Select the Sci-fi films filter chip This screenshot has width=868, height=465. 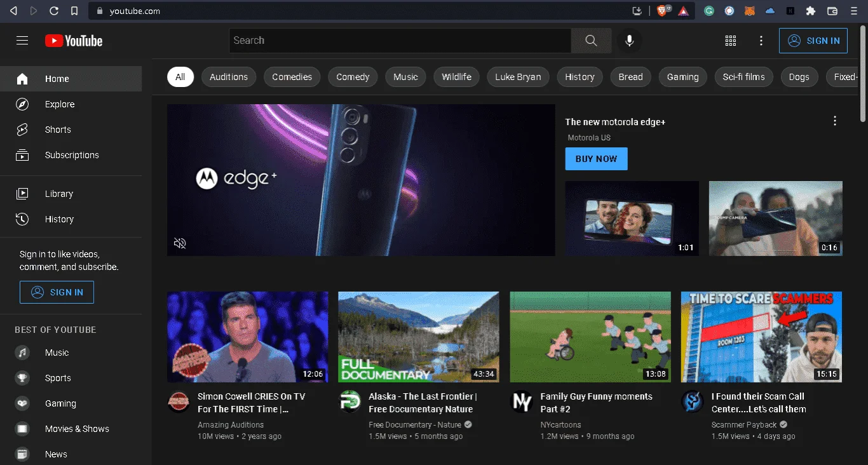[744, 77]
